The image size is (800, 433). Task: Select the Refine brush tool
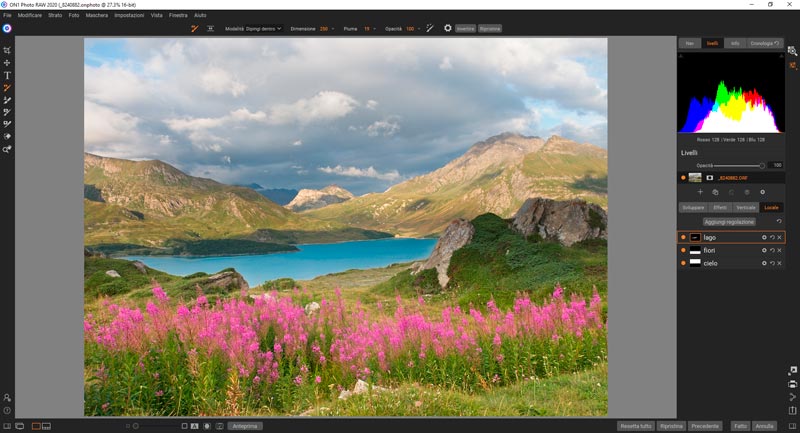point(7,112)
